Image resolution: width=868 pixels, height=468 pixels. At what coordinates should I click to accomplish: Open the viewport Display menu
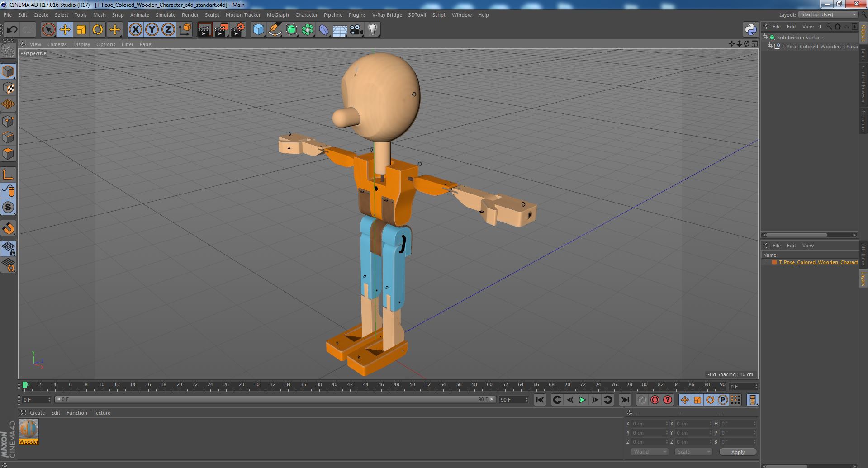pos(81,44)
